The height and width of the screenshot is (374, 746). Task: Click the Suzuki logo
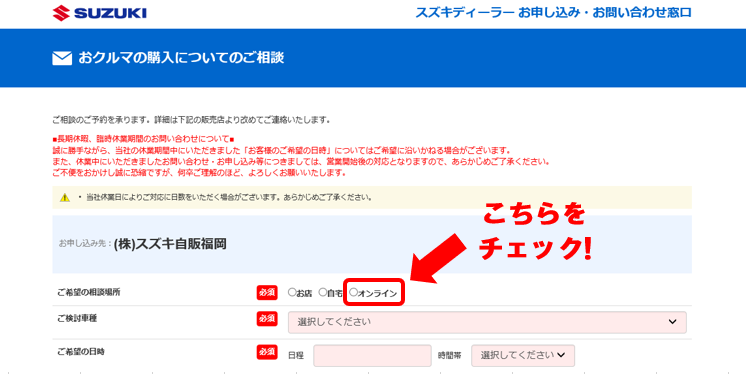99,13
